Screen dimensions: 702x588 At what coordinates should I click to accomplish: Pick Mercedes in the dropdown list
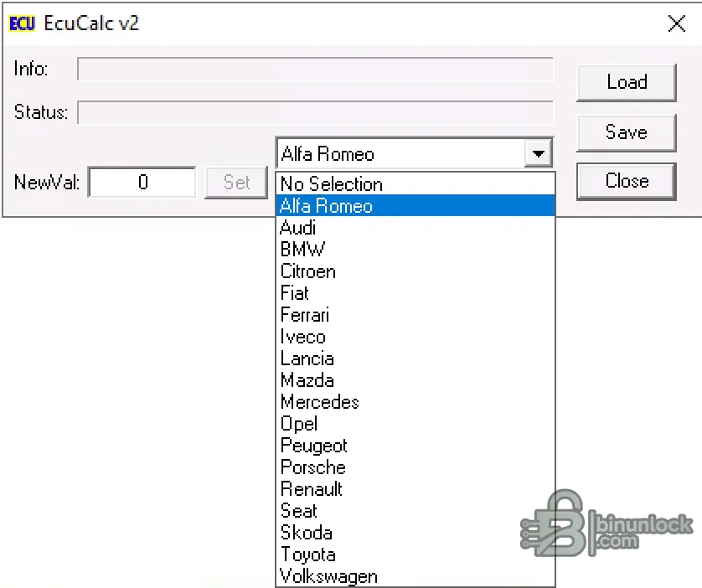click(x=320, y=402)
